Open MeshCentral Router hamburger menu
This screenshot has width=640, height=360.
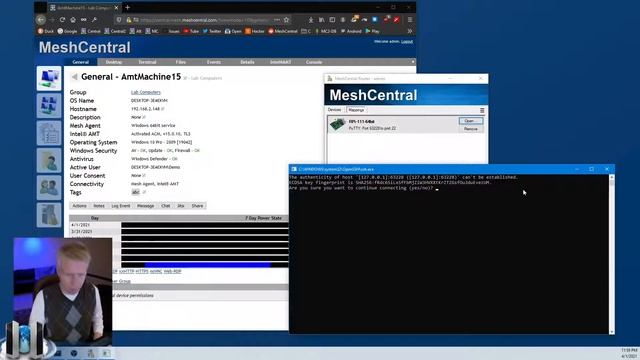point(482,110)
